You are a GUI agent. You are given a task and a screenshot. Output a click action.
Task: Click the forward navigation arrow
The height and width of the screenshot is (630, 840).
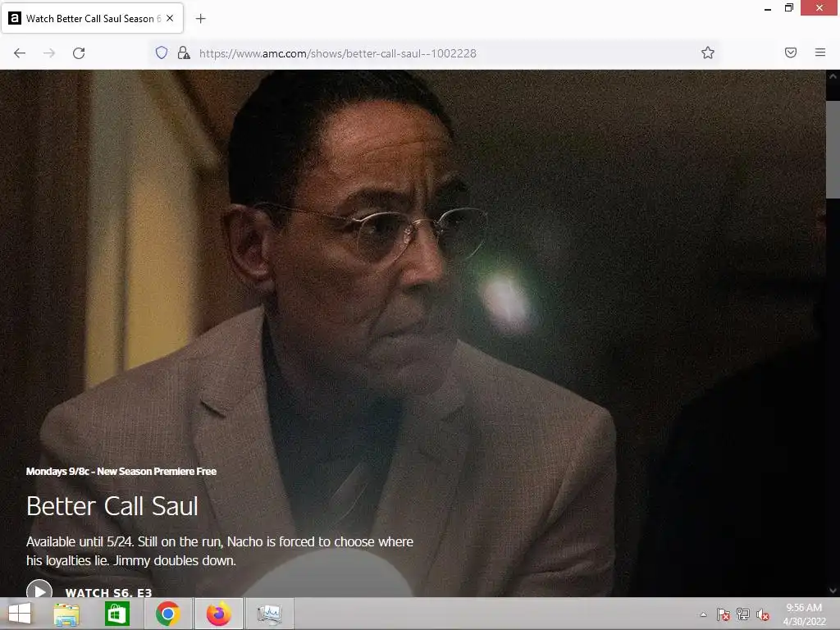pos(49,53)
